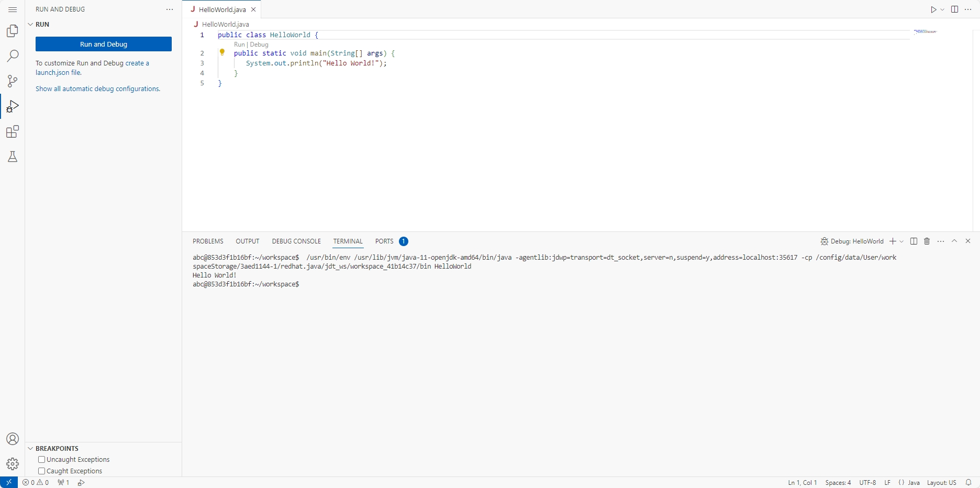Toggle Uncaught Exceptions breakpoint

click(x=41, y=460)
